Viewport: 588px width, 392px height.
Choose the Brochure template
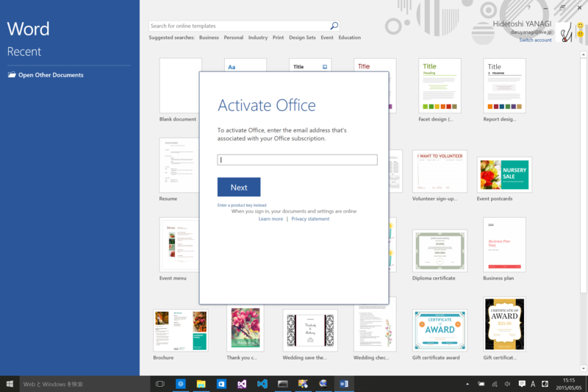click(180, 330)
